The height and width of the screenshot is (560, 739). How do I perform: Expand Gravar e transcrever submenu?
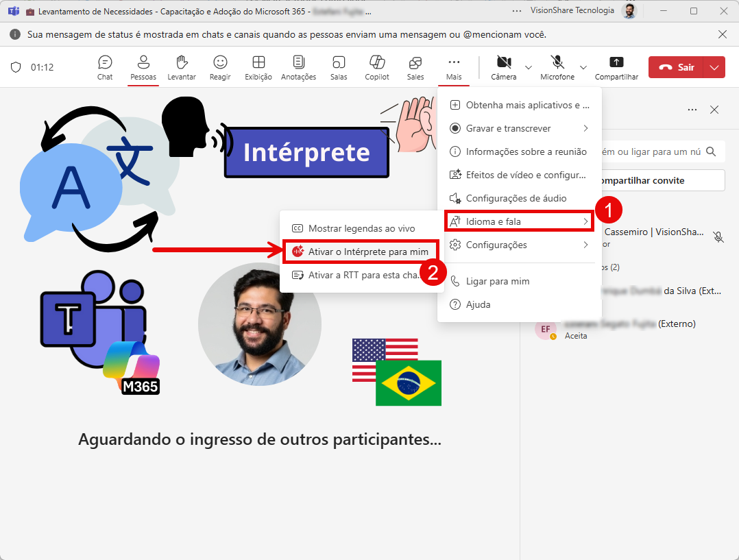pyautogui.click(x=520, y=128)
